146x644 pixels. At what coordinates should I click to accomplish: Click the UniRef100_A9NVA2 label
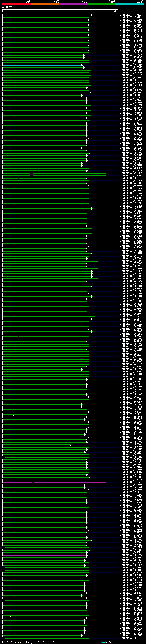coord(131,48)
